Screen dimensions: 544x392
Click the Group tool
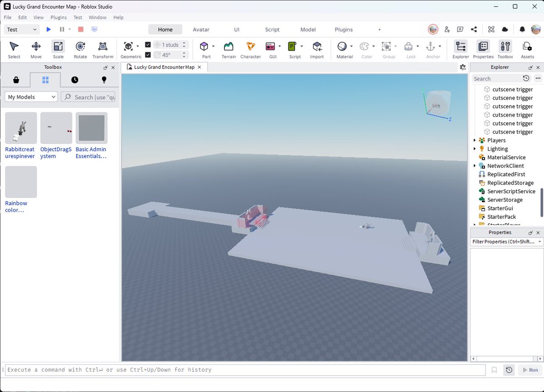386,46
